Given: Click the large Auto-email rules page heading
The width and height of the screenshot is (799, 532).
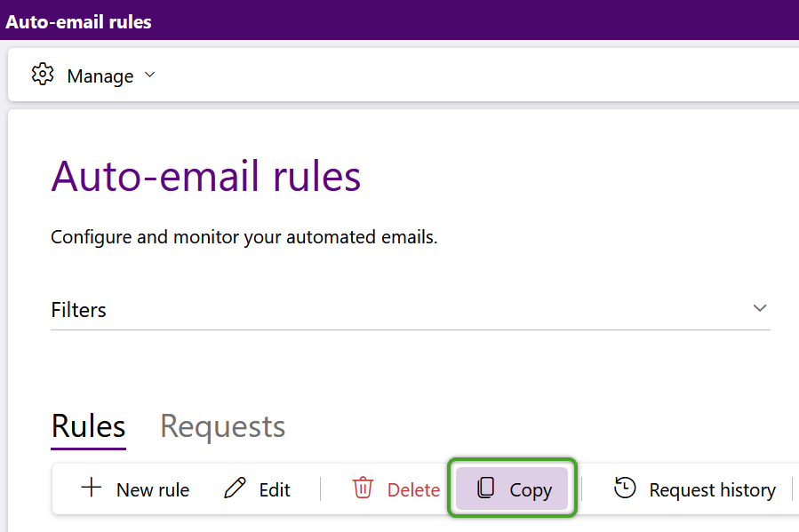Looking at the screenshot, I should tap(206, 176).
